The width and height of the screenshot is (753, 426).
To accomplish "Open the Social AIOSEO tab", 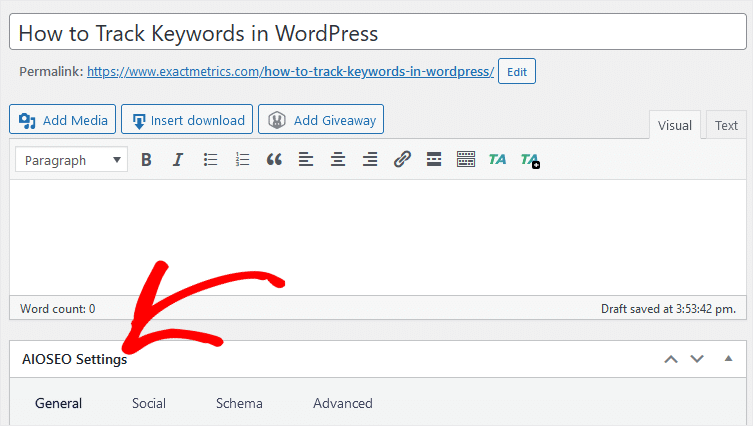I will [149, 403].
